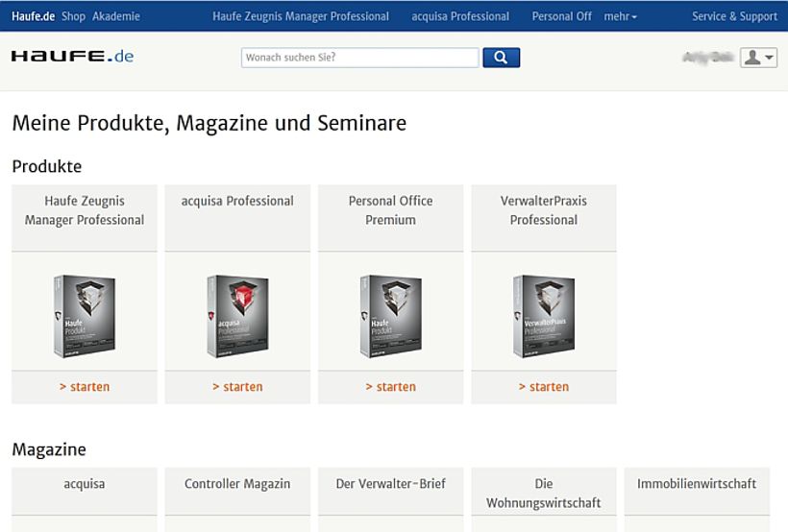Click Haufe Zeugnis Manager Professional card title

coord(85,210)
